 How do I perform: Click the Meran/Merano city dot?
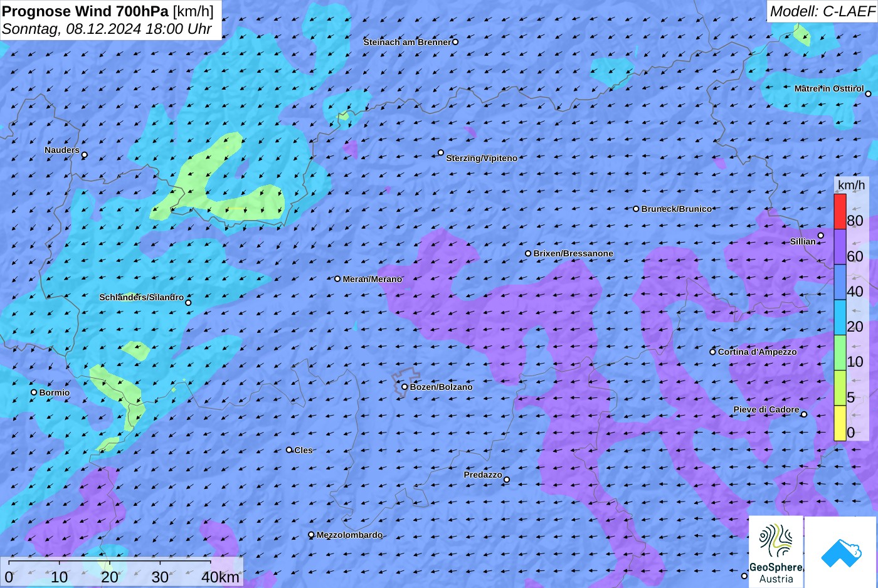337,279
